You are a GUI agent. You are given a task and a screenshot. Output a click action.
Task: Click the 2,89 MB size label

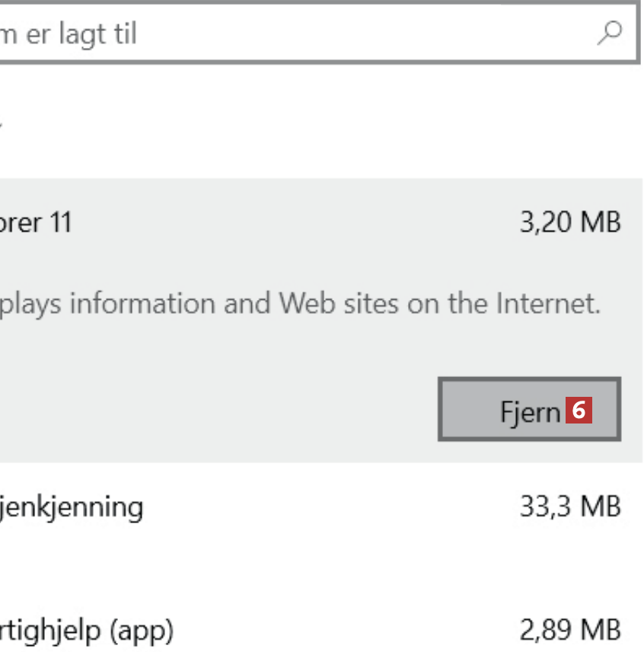(x=570, y=631)
